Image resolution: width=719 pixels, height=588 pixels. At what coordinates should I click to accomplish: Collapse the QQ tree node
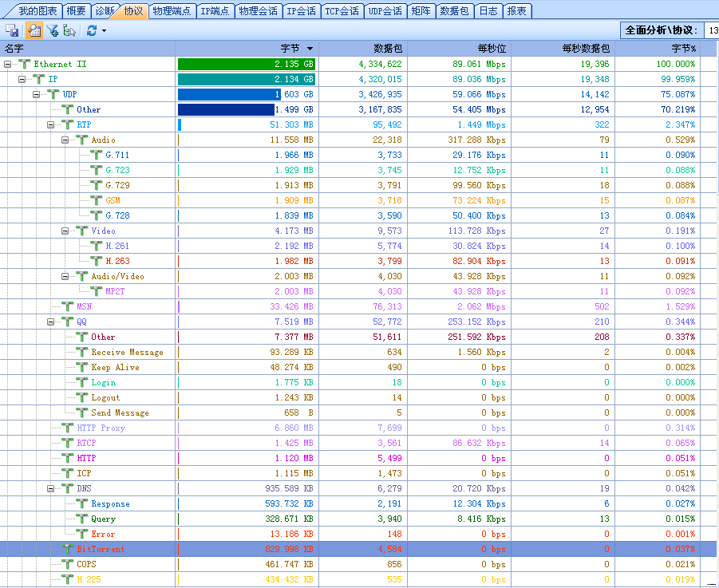tap(51, 322)
